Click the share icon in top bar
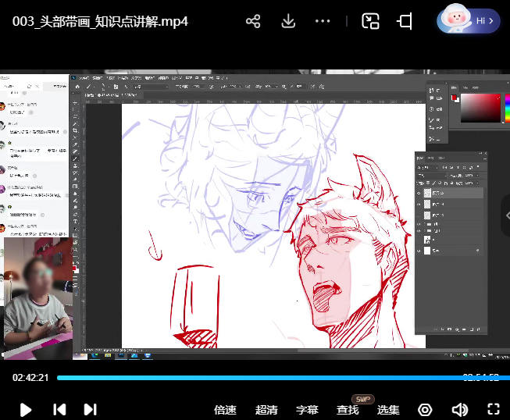This screenshot has width=510, height=420. [x=253, y=21]
